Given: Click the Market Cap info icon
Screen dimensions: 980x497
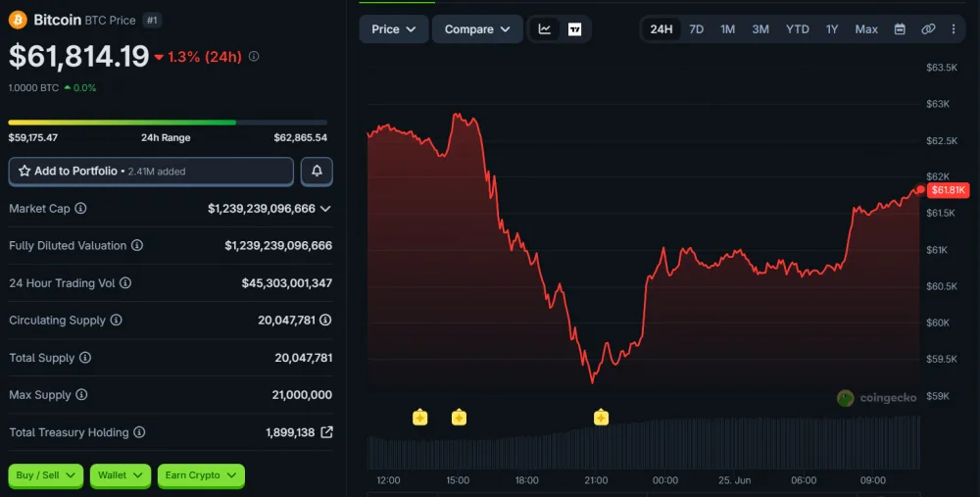Looking at the screenshot, I should [x=80, y=208].
